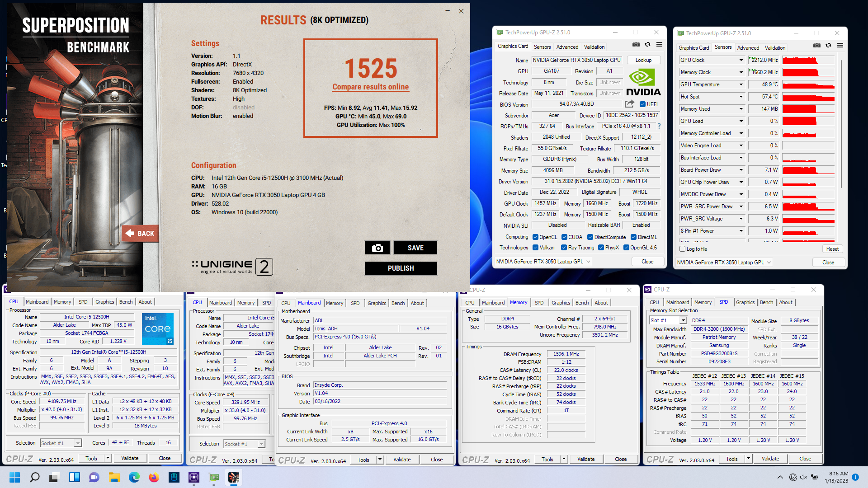Show hidden system tray icons
Viewport: 868px width, 488px height.
pyautogui.click(x=780, y=477)
